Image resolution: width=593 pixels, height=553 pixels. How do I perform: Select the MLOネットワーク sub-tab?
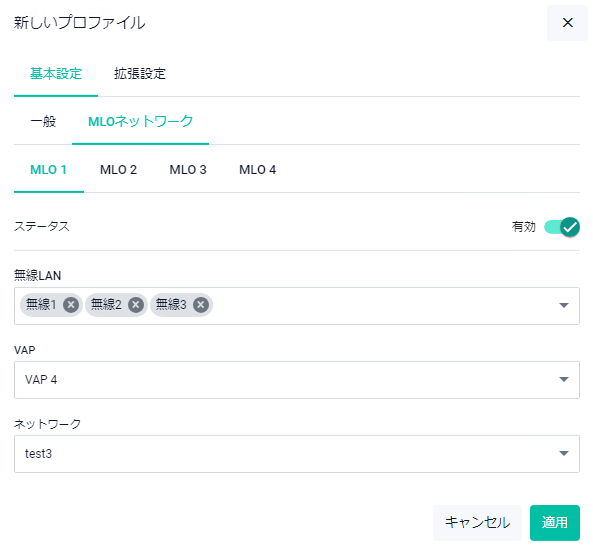[x=140, y=121]
